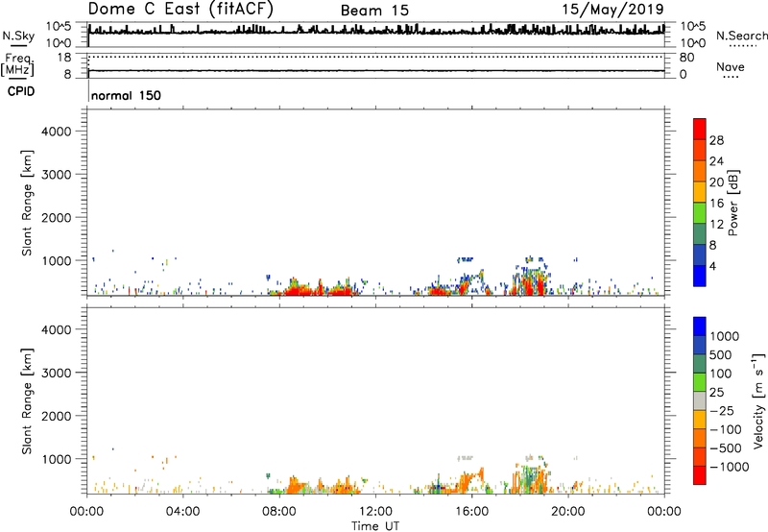Click the "Nave" legend label

[731, 67]
